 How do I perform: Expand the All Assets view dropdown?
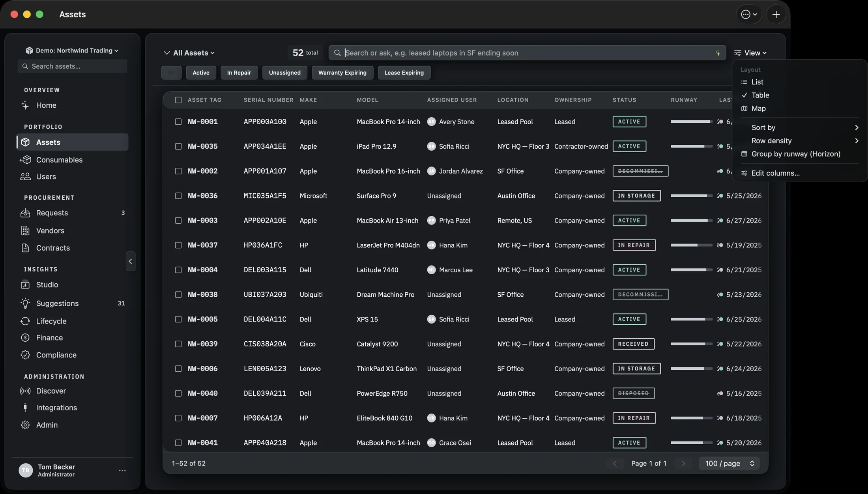coord(194,53)
